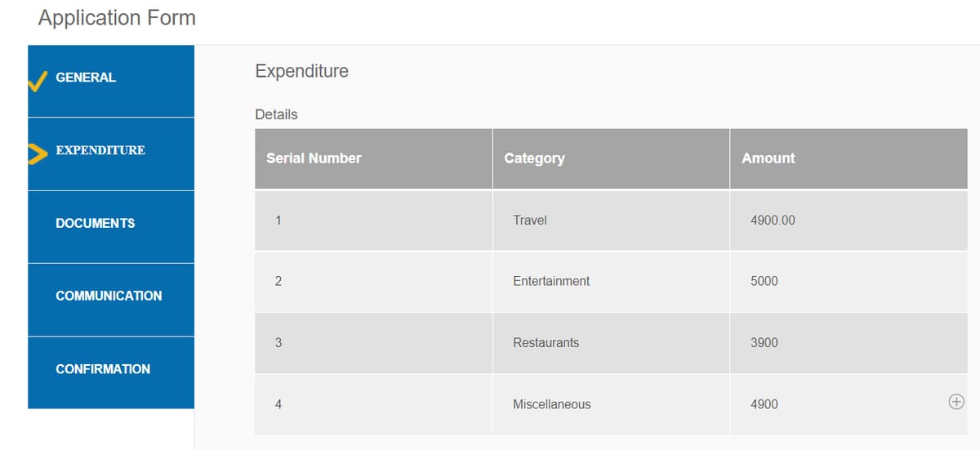
Task: Click the yellow checkmark beside General
Action: click(37, 80)
